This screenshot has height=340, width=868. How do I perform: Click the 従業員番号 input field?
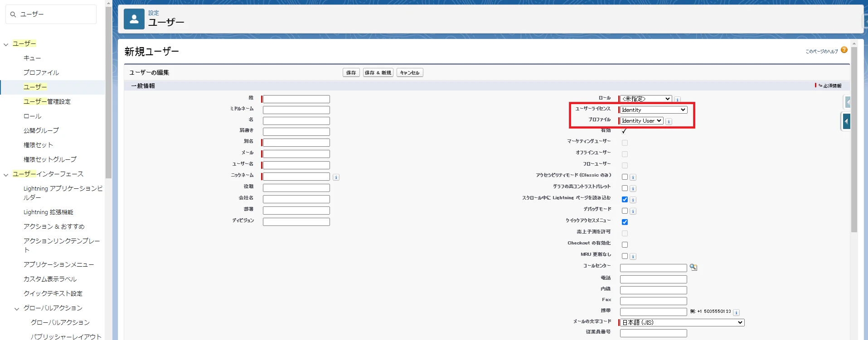(x=654, y=333)
